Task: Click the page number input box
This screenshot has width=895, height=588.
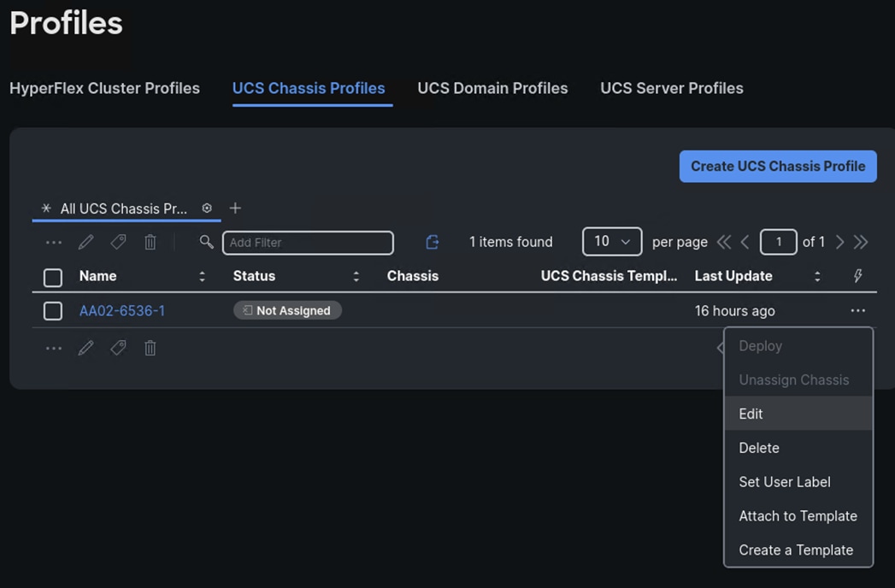Action: [779, 242]
